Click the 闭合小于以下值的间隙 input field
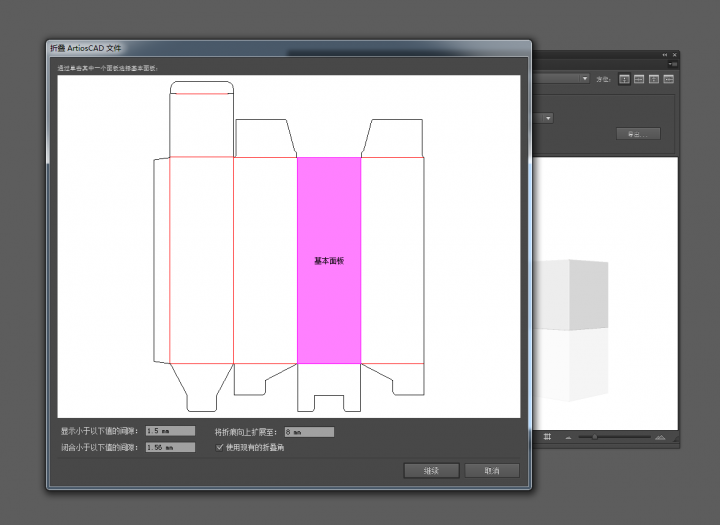 coord(170,447)
